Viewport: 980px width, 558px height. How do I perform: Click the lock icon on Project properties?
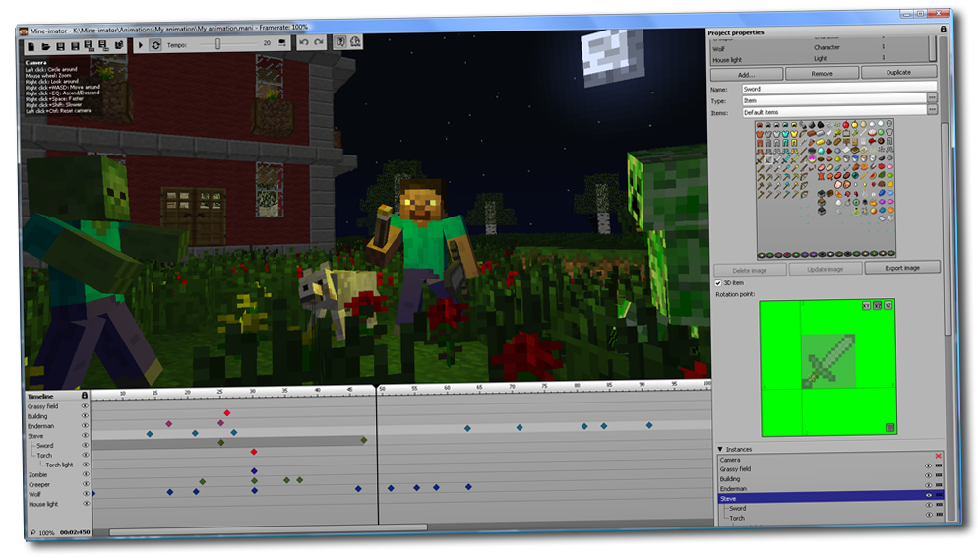944,31
